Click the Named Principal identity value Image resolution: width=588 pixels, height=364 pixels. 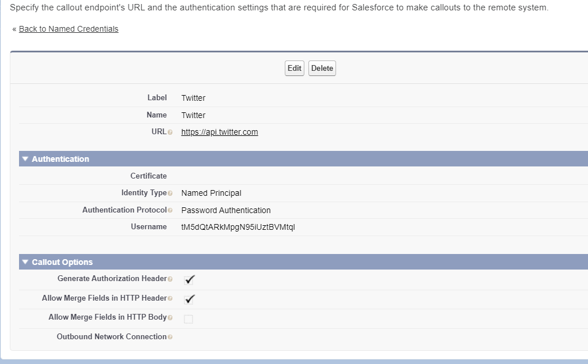tap(211, 193)
